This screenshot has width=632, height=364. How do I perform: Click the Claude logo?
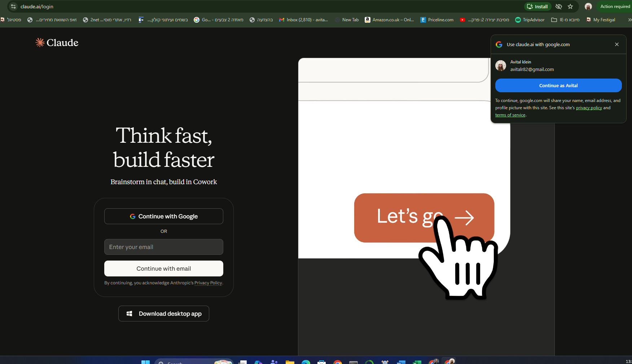tap(57, 43)
